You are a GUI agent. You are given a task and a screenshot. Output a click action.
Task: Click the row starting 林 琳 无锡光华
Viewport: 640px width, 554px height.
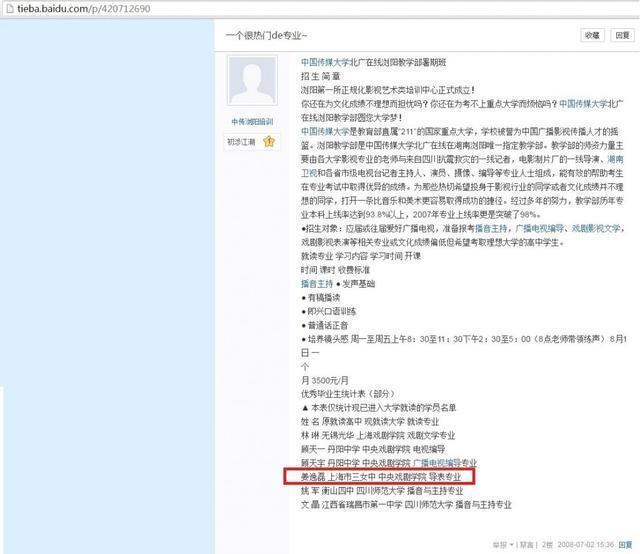coord(378,436)
